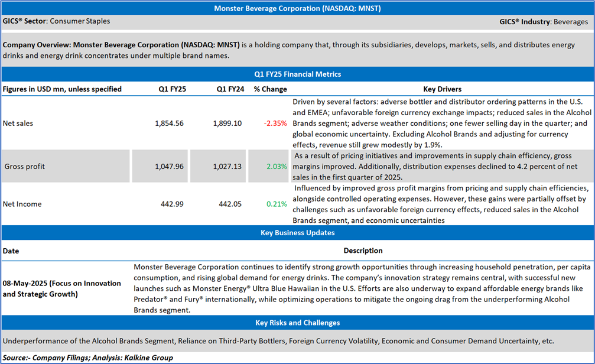This screenshot has width=595, height=364.
Task: Click the 'Figures in USD mn, unless specified' header
Action: point(62,89)
